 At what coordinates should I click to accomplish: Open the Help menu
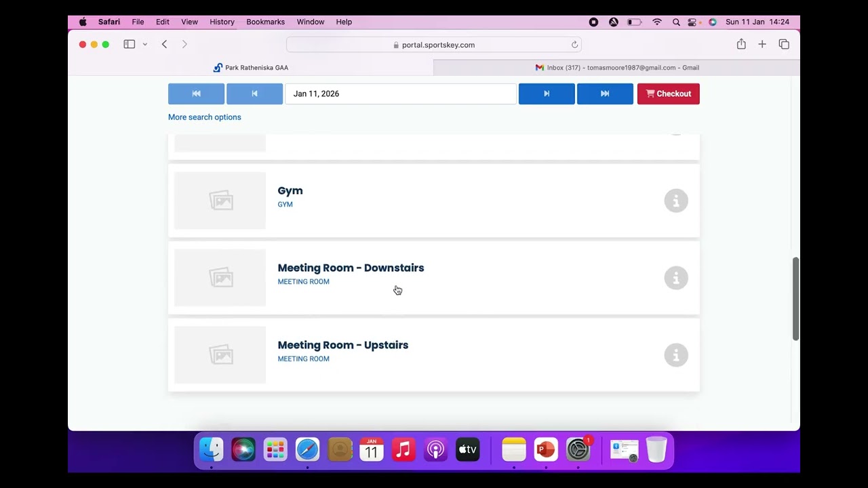(344, 22)
